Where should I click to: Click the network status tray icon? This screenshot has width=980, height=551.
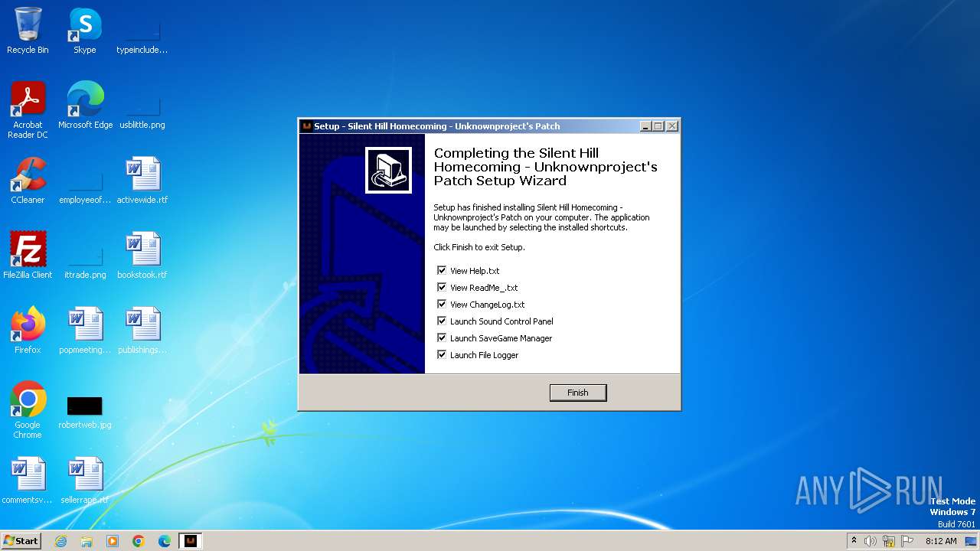click(889, 541)
